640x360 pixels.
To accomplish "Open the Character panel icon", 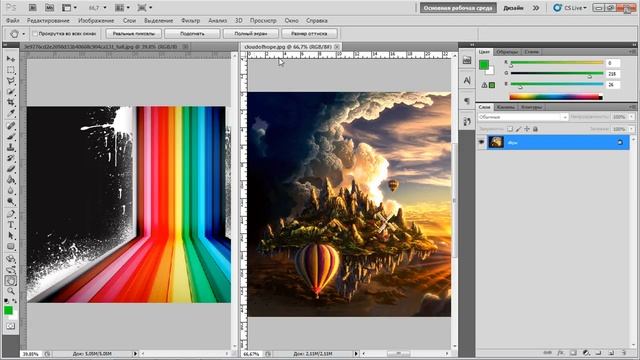I will (x=467, y=80).
